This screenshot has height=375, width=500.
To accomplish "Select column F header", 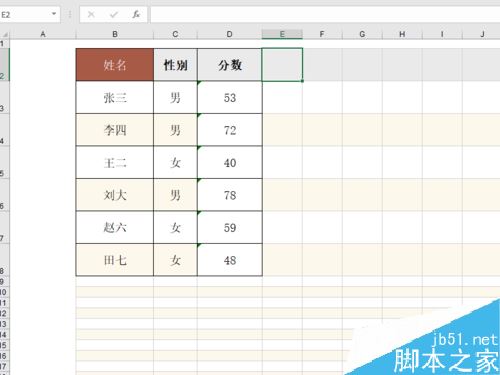I will (x=322, y=34).
